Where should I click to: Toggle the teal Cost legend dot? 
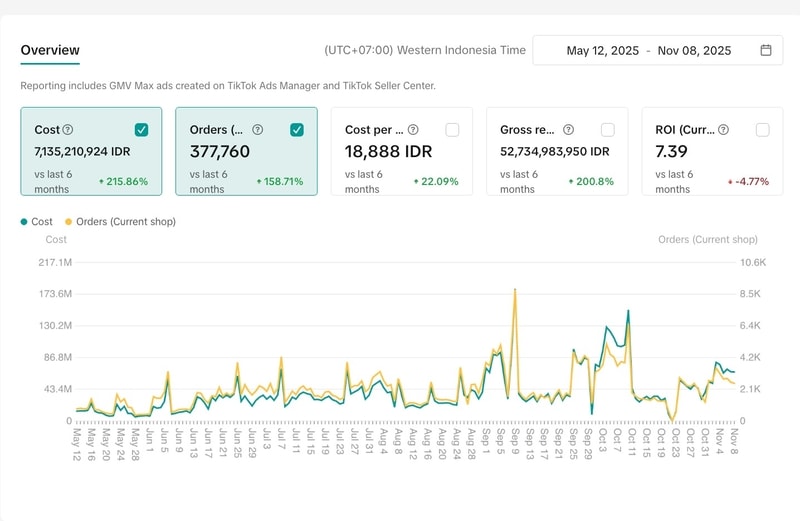click(24, 221)
